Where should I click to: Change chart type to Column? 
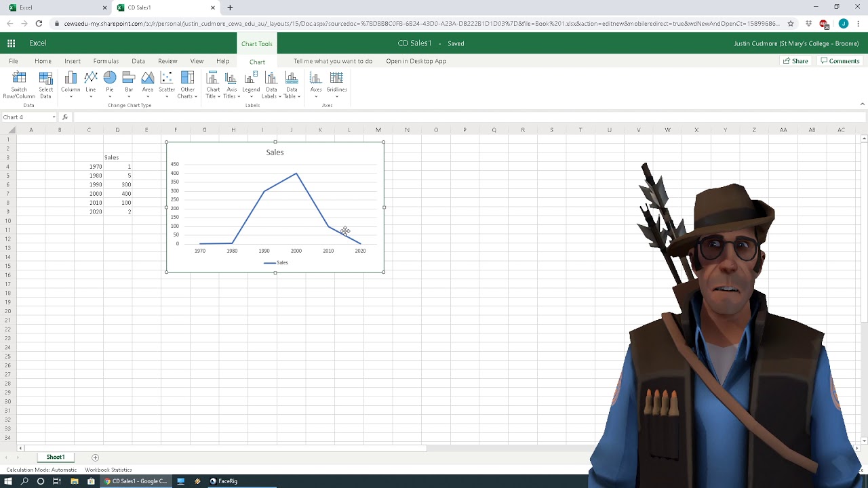tap(71, 85)
